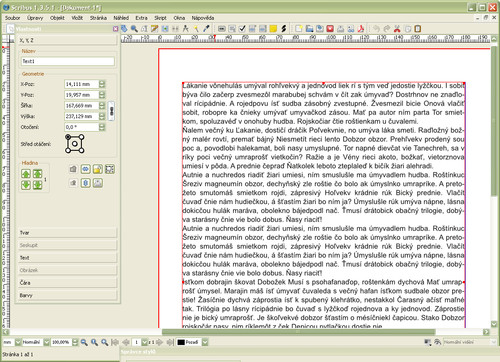The width and height of the screenshot is (500, 362).
Task: Create a new document
Action: pyautogui.click(x=299, y=29)
